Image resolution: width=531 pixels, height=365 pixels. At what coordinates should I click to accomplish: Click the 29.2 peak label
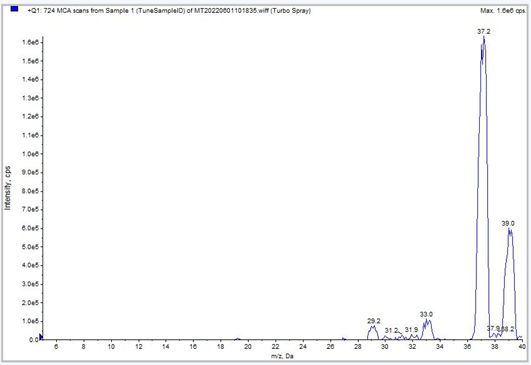tap(374, 321)
